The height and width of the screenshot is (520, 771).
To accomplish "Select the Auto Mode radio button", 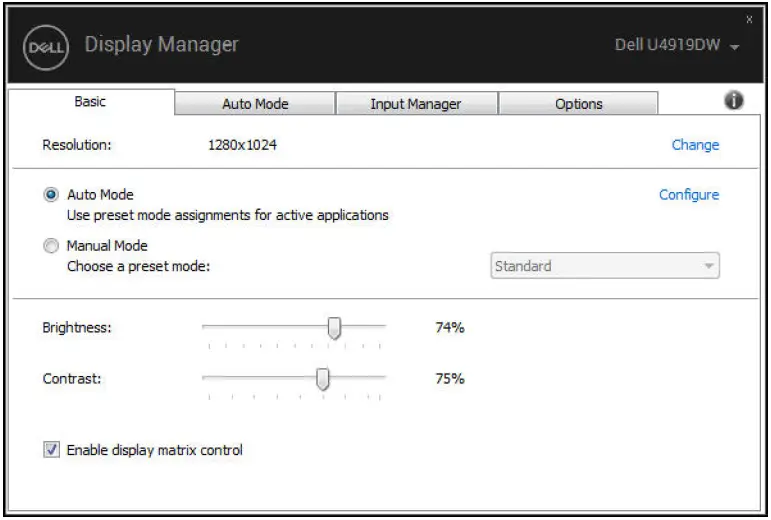I will click(x=51, y=195).
